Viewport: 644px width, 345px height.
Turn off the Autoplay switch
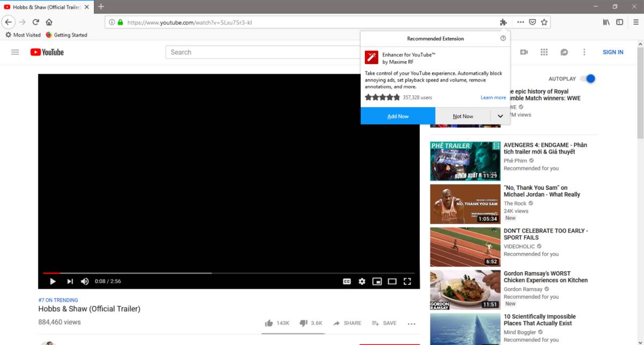588,78
